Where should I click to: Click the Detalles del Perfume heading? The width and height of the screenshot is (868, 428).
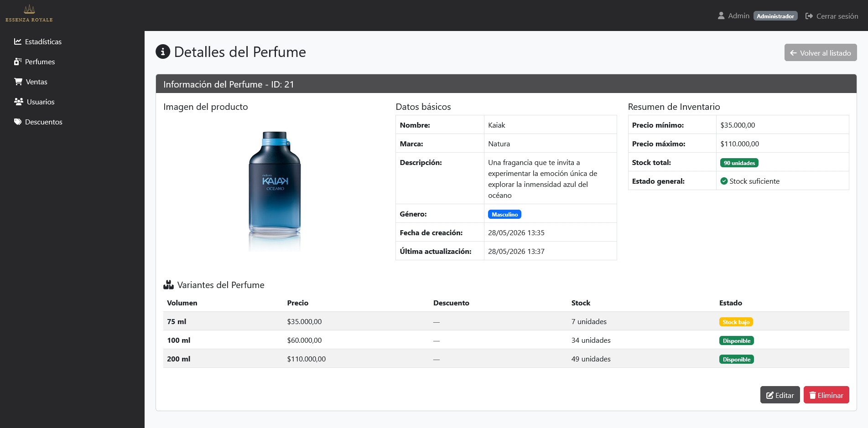pos(240,52)
